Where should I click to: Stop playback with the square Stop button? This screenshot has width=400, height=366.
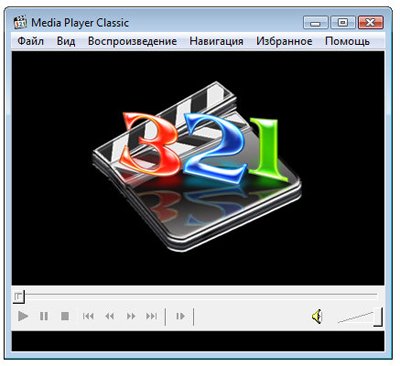65,316
